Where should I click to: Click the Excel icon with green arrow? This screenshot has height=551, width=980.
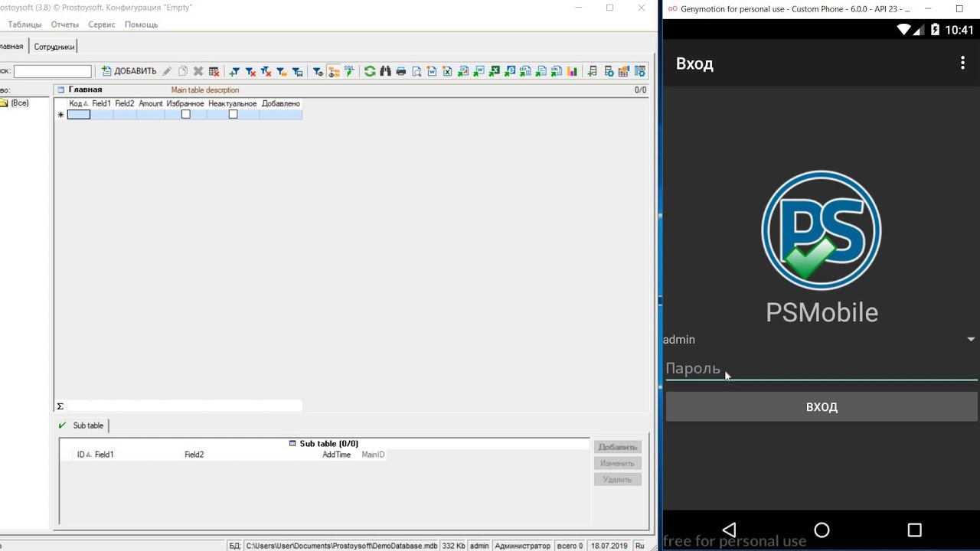click(495, 71)
